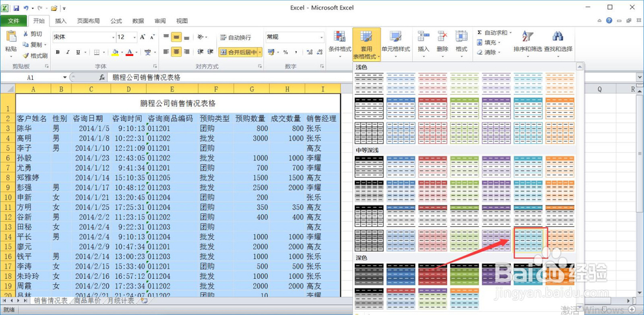Click column header E
644x315 pixels.
point(172,89)
